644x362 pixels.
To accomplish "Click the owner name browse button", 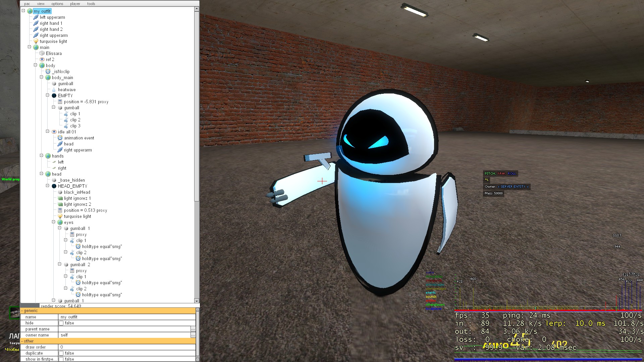I will (193, 335).
